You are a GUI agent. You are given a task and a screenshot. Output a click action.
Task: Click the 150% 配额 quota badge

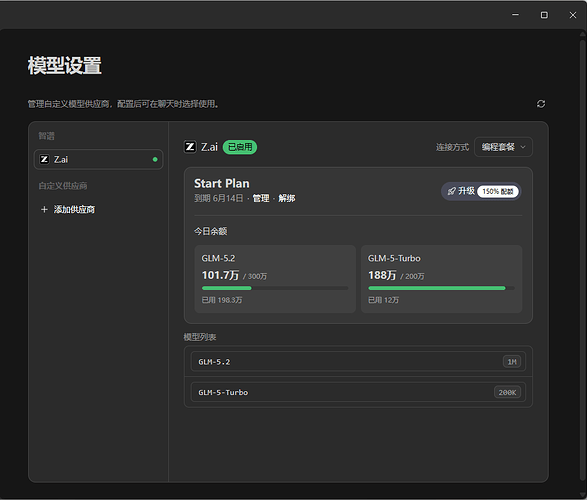pos(498,192)
